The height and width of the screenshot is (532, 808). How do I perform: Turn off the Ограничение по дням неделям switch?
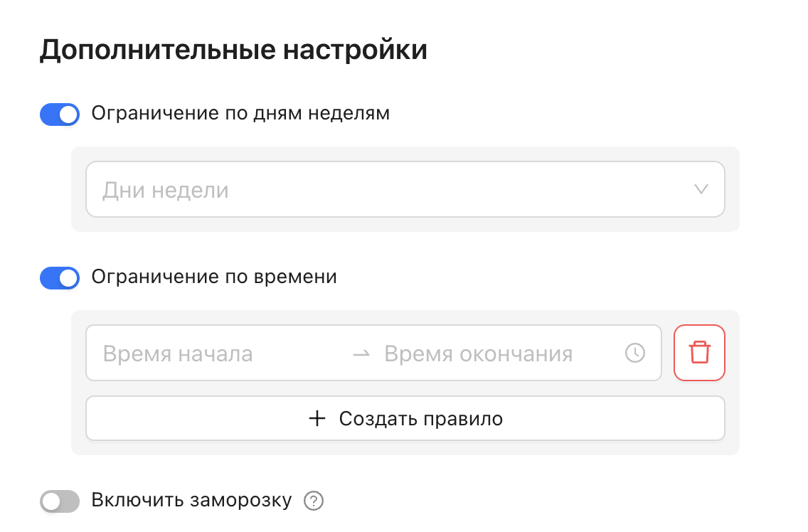pyautogui.click(x=59, y=114)
